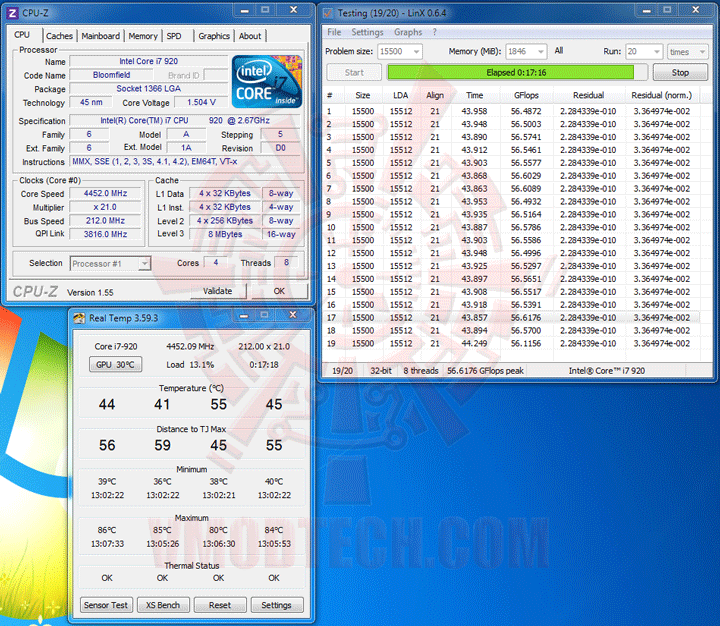720x626 pixels.
Task: Click the Core Speed 4452.0 MHz field
Action: click(x=105, y=193)
